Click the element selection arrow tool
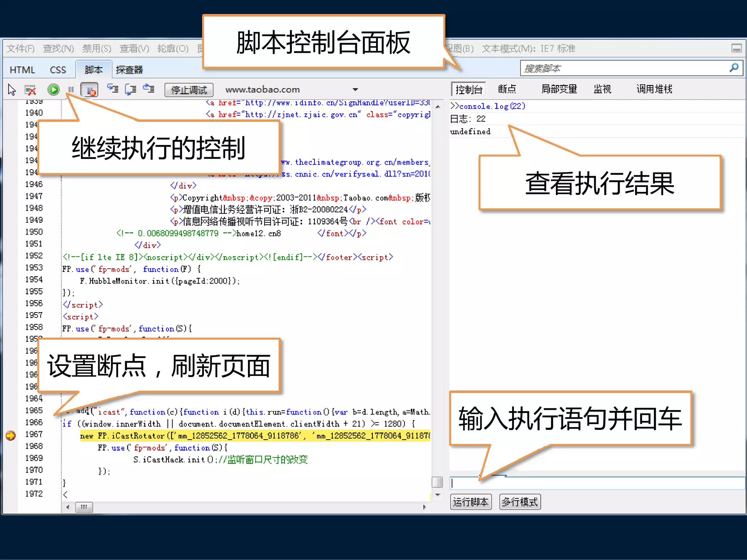The height and width of the screenshot is (560, 747). [12, 89]
